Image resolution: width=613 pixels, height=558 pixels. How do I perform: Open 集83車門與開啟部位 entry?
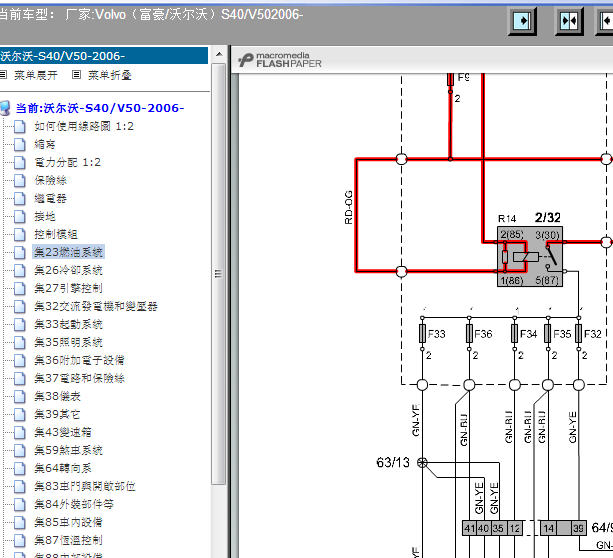[85, 486]
